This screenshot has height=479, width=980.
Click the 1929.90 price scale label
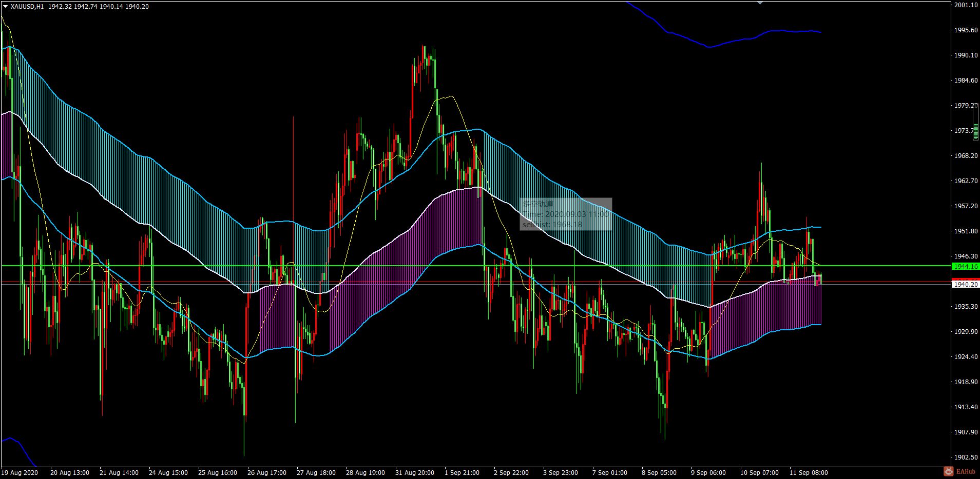966,332
